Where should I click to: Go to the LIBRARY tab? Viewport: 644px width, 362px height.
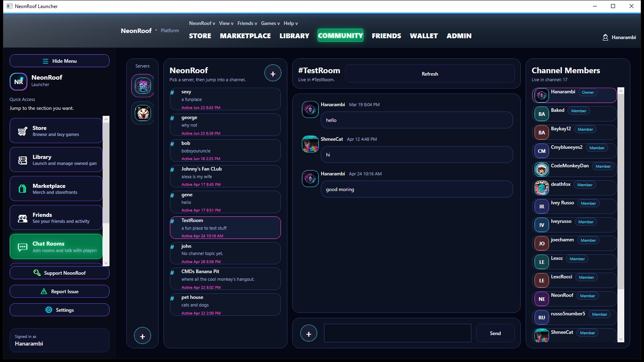click(x=295, y=36)
